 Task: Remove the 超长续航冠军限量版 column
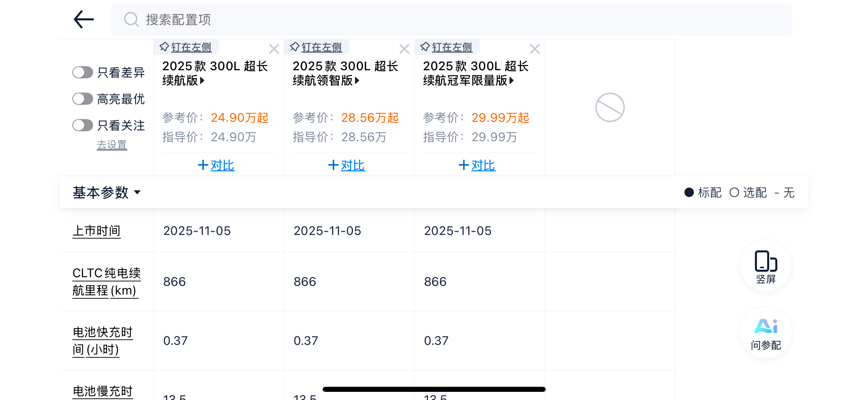(535, 49)
